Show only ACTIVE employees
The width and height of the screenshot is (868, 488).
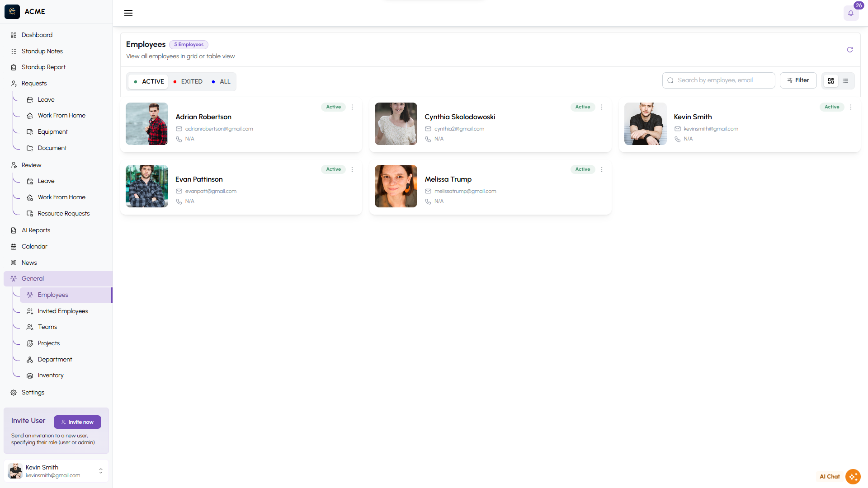pyautogui.click(x=149, y=82)
